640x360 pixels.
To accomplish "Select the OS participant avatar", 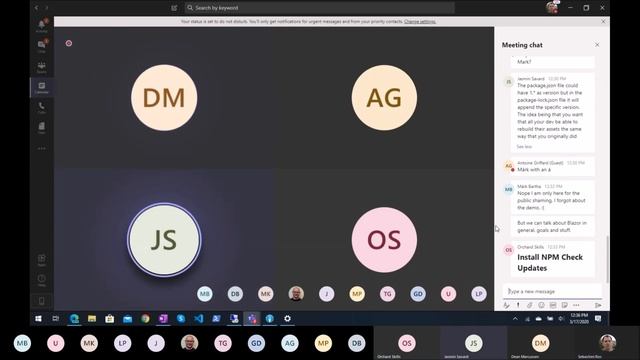I will [x=384, y=240].
